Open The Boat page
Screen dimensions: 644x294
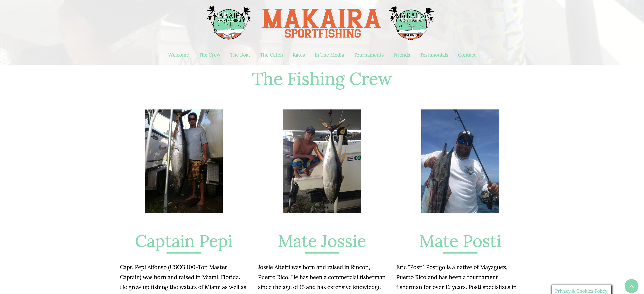point(240,55)
